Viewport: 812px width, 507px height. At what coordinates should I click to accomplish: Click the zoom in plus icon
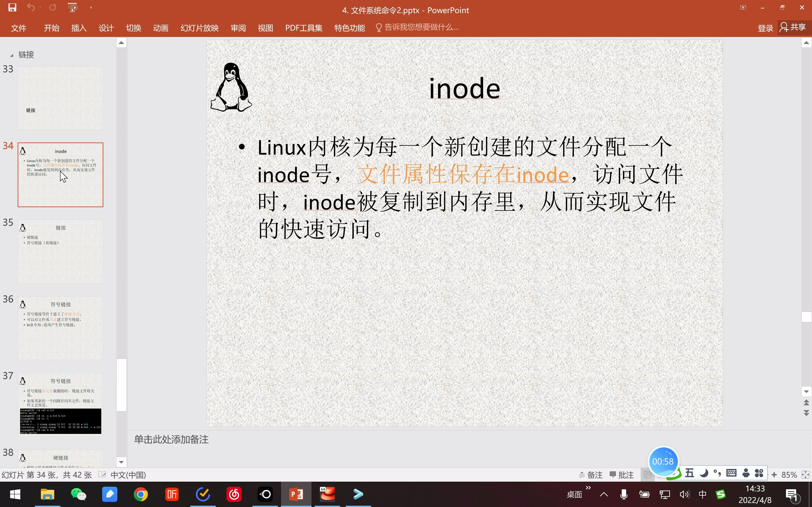pyautogui.click(x=774, y=474)
